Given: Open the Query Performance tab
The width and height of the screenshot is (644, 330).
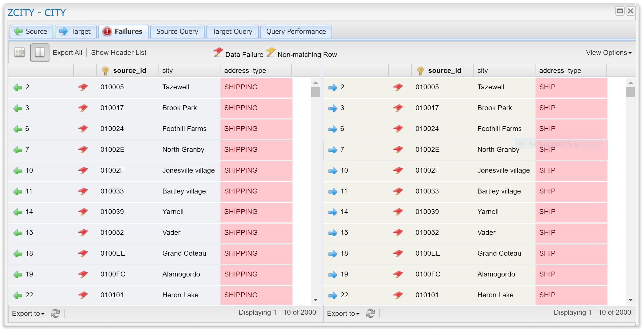Looking at the screenshot, I should (x=296, y=32).
